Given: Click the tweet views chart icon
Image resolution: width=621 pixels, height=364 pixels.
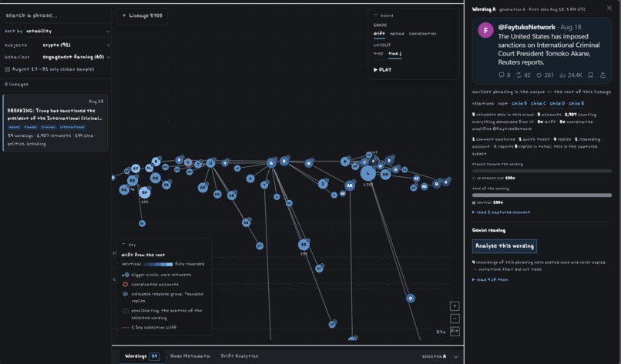Looking at the screenshot, I should tap(562, 75).
